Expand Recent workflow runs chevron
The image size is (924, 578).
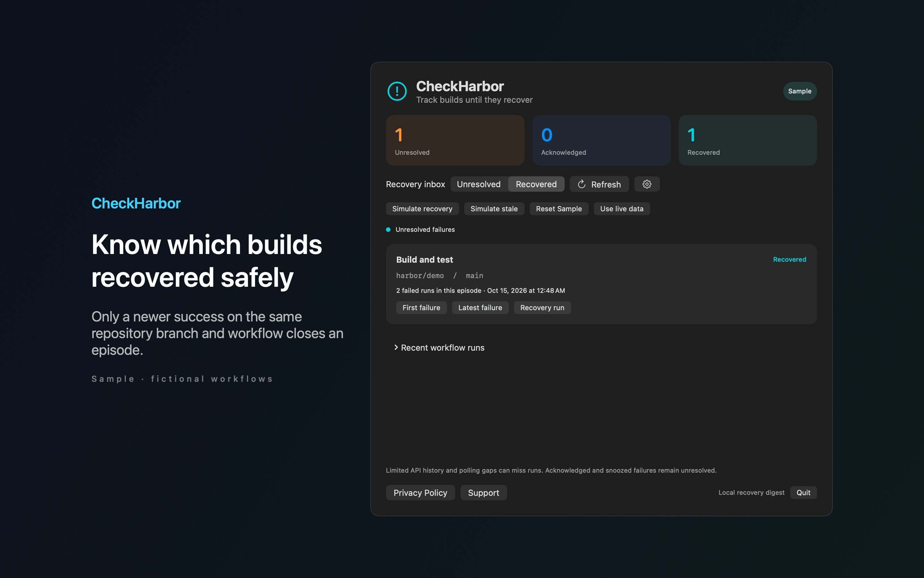tap(396, 347)
